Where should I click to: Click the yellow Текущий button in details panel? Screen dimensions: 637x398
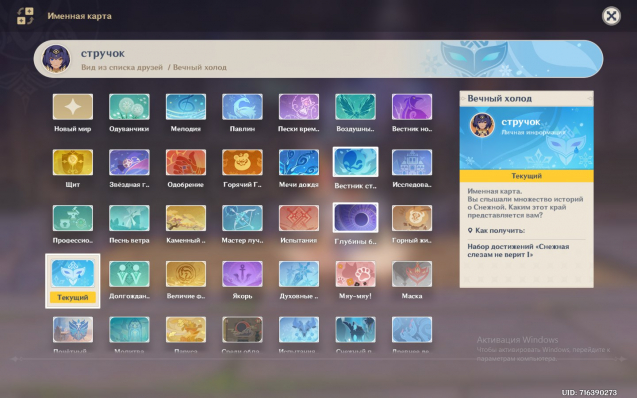point(526,176)
